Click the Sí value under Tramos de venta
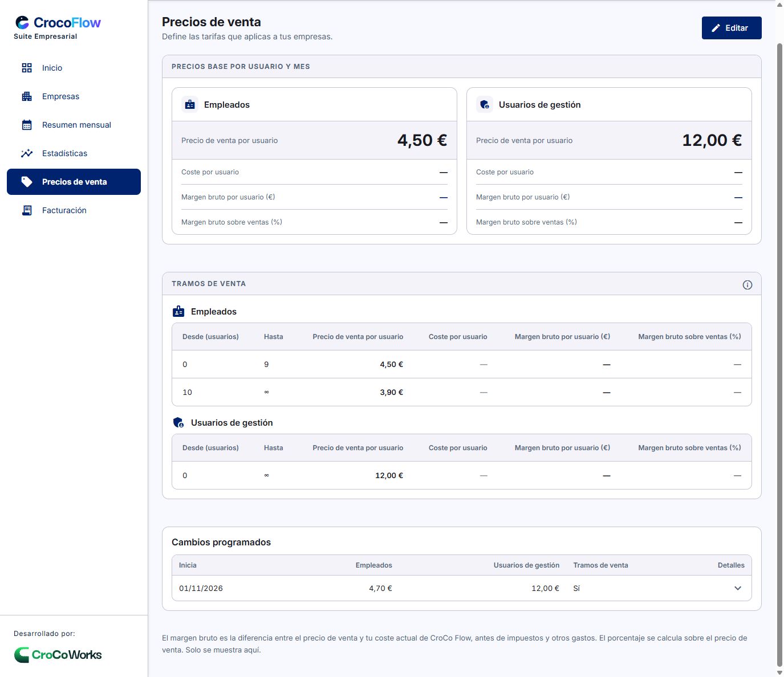This screenshot has height=677, width=784. [x=576, y=588]
